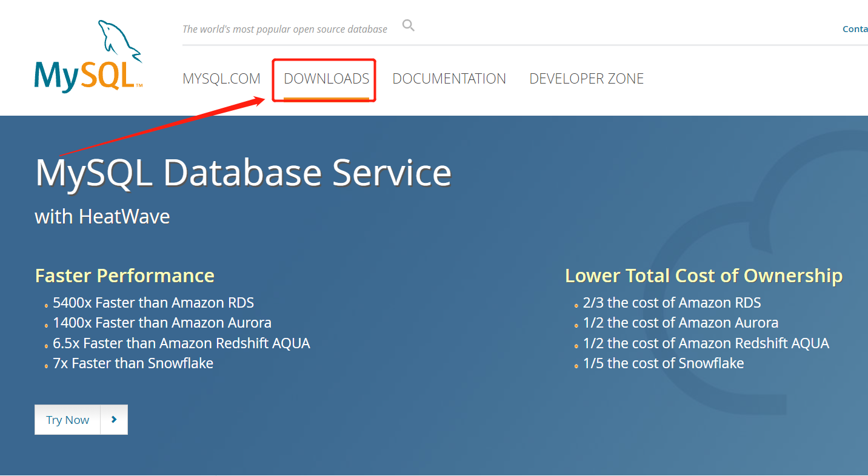The height and width of the screenshot is (476, 868).
Task: Click the Faster Performance heading
Action: tap(125, 276)
